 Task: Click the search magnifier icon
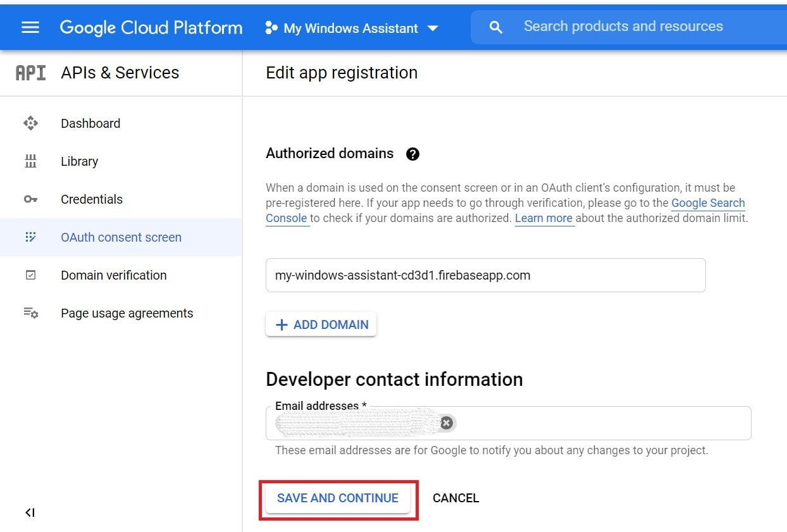496,27
